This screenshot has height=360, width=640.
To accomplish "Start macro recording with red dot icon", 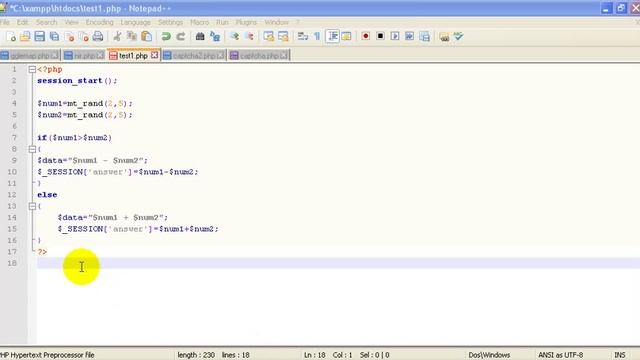I will tap(365, 36).
